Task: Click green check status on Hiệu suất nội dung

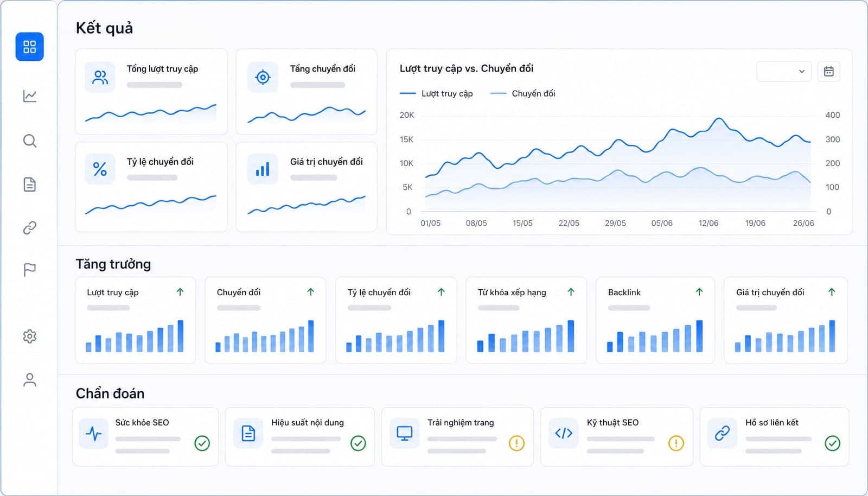Action: 358,443
